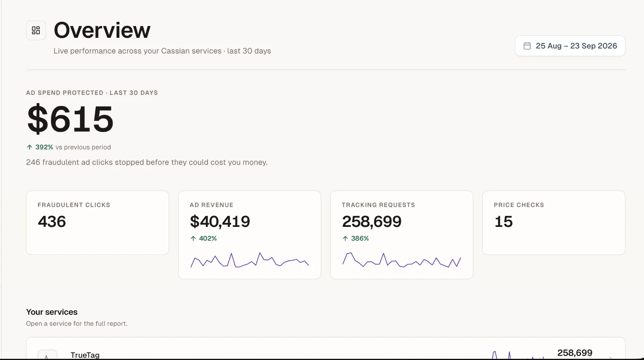Image resolution: width=644 pixels, height=360 pixels.
Task: Click the Overview page title
Action: [102, 30]
